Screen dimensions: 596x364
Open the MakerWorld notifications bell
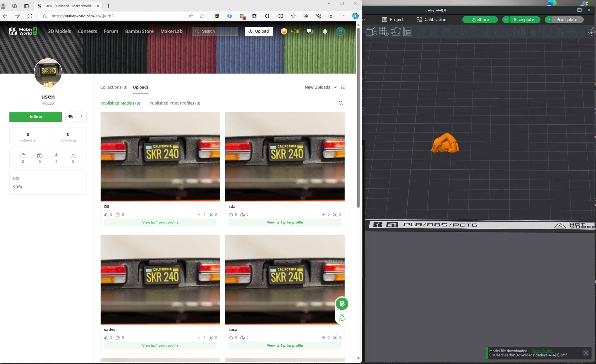click(325, 31)
